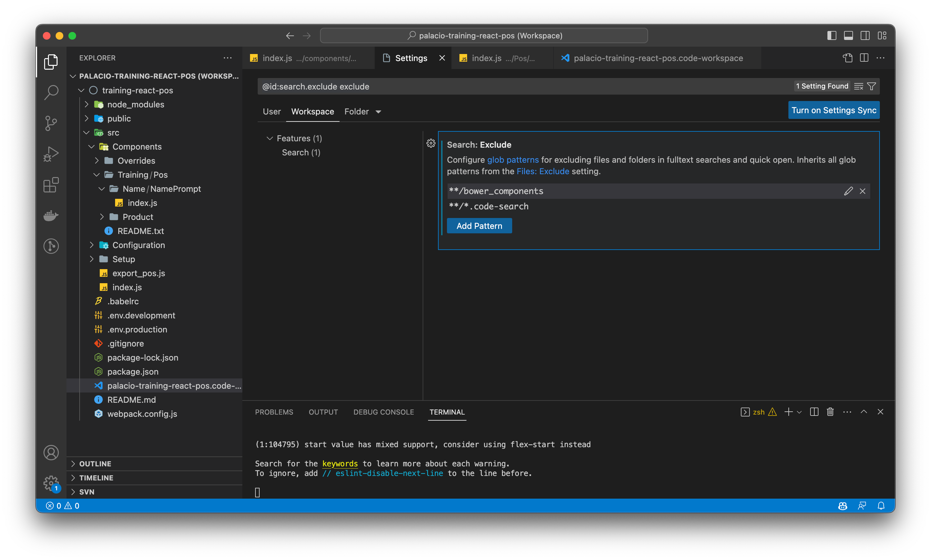Open the Docker view
This screenshot has height=560, width=931.
point(51,215)
